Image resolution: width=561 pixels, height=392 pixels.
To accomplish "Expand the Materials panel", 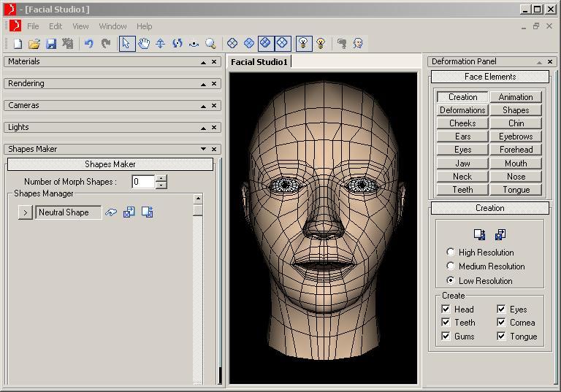I will pos(203,62).
